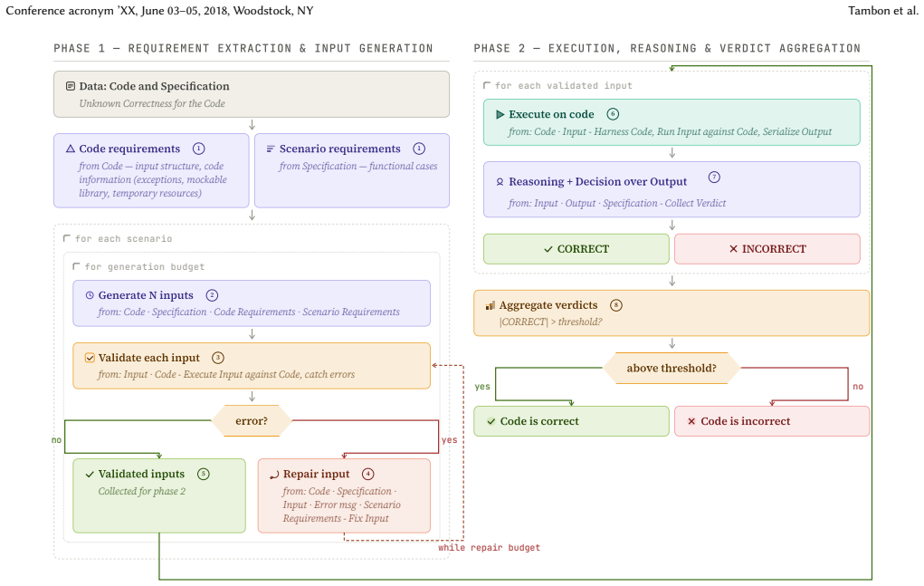Click the lines icon beside Scenario requirements
The height and width of the screenshot is (586, 924).
pyautogui.click(x=271, y=149)
